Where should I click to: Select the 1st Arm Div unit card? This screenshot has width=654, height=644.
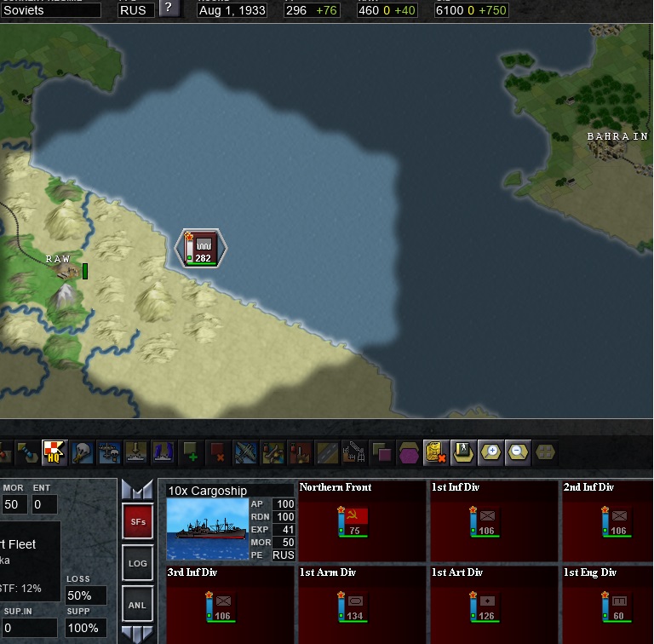[x=362, y=605]
